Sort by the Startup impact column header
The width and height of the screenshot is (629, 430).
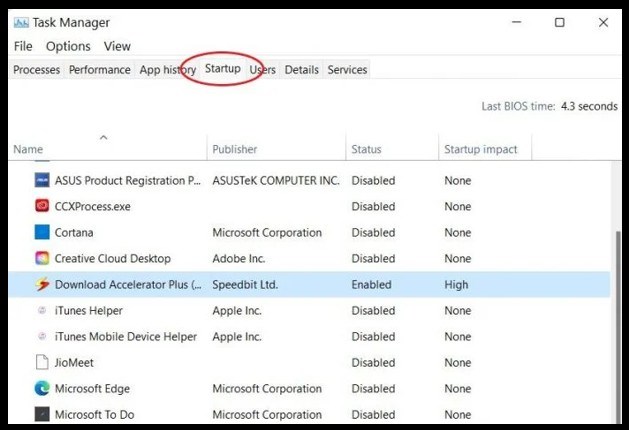(x=485, y=149)
